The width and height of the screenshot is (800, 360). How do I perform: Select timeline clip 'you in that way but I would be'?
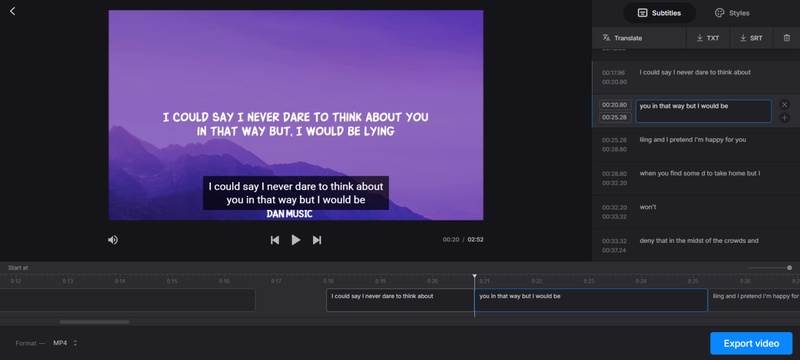point(591,300)
